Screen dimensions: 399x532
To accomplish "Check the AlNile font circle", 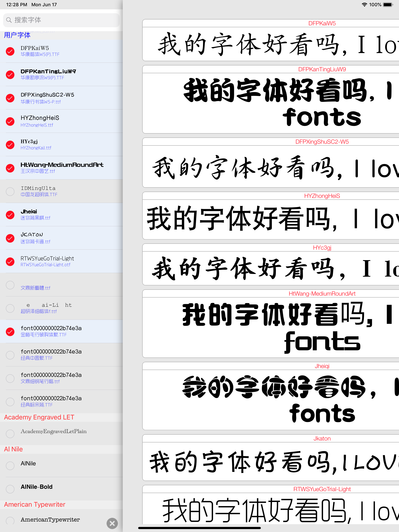I will coord(10,465).
